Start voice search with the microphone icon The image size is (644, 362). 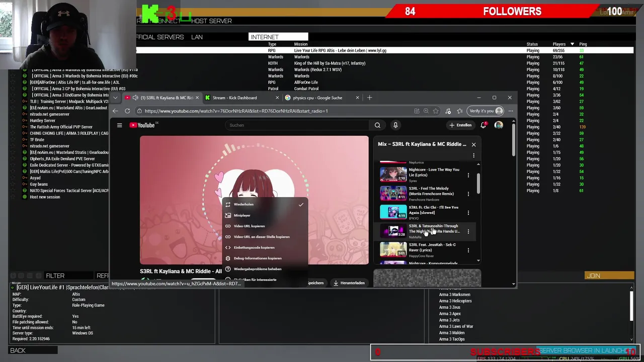point(395,125)
